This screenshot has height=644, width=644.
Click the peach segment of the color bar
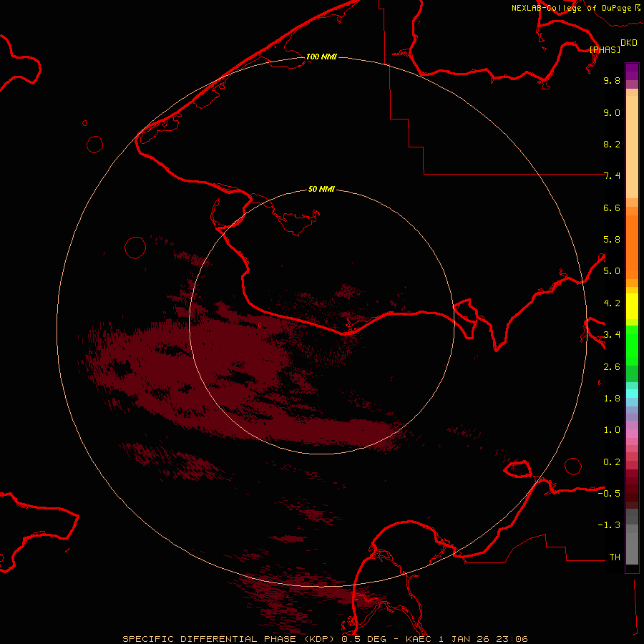coord(632,147)
